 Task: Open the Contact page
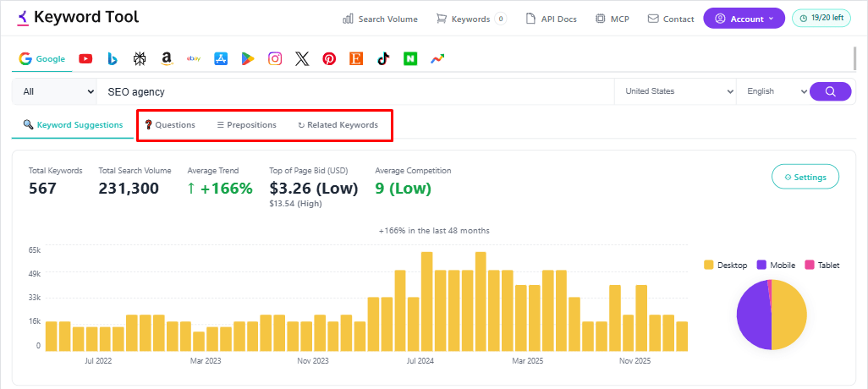click(670, 19)
